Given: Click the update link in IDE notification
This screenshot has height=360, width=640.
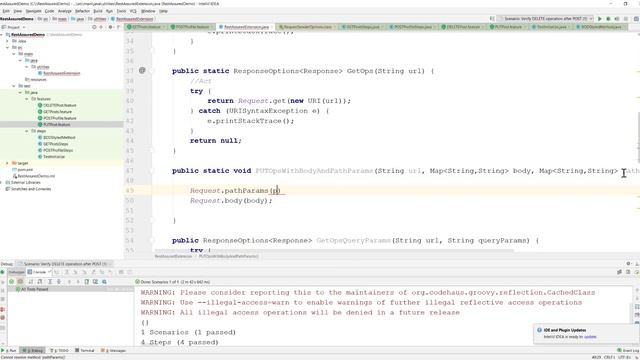Looking at the screenshot, I should coord(590,337).
